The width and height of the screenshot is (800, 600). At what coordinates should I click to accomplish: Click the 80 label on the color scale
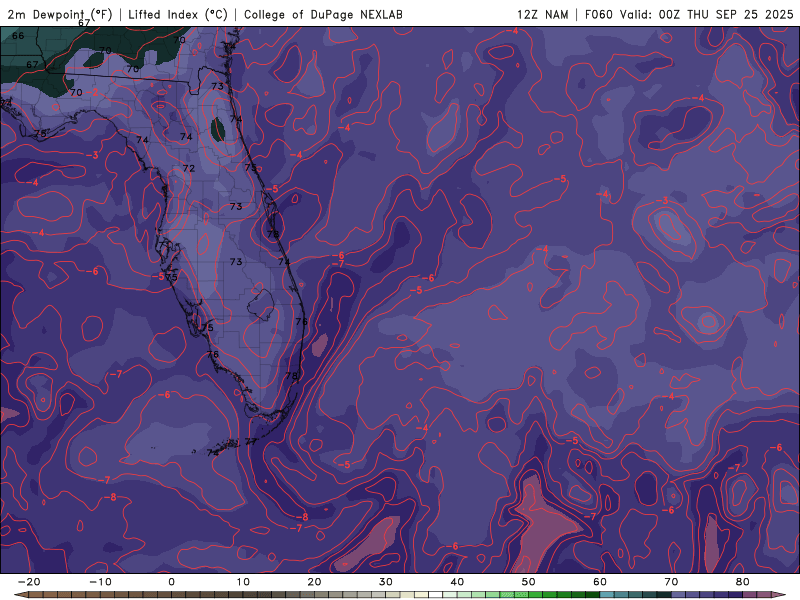(743, 582)
